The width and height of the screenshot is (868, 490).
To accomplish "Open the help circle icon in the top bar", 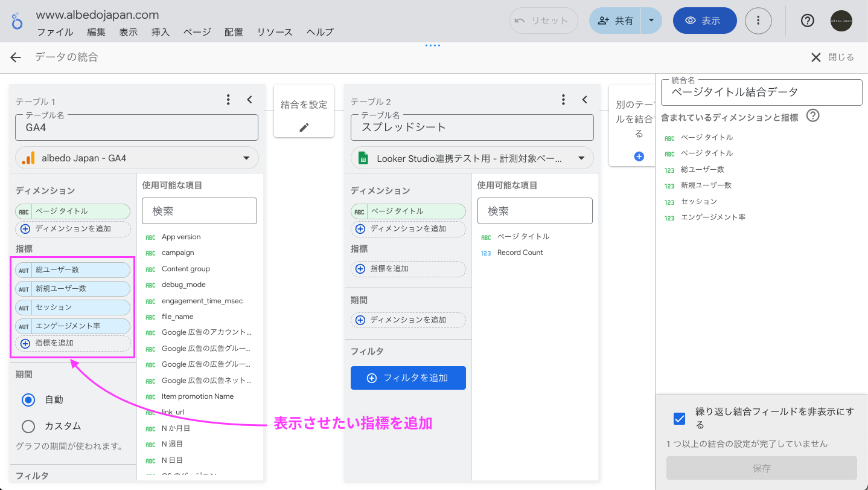I will (x=807, y=20).
